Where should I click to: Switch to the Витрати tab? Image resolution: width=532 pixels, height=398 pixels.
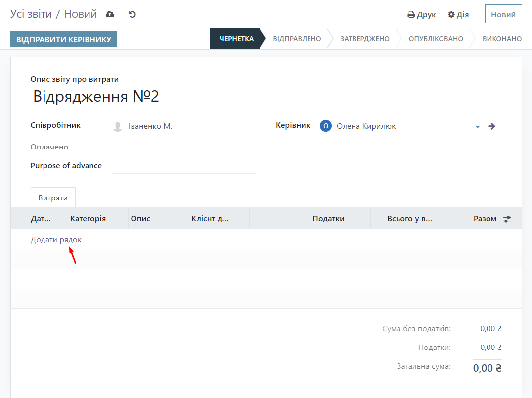[53, 198]
